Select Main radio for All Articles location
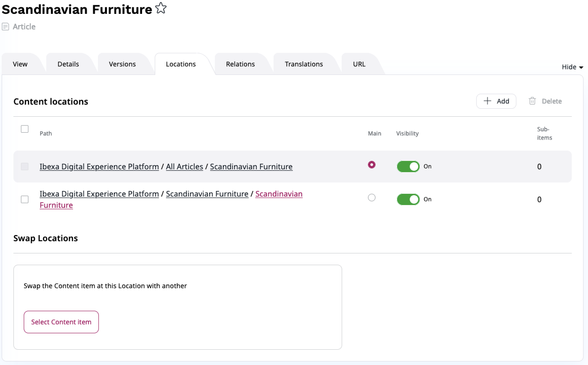This screenshot has width=588, height=365. tap(371, 165)
